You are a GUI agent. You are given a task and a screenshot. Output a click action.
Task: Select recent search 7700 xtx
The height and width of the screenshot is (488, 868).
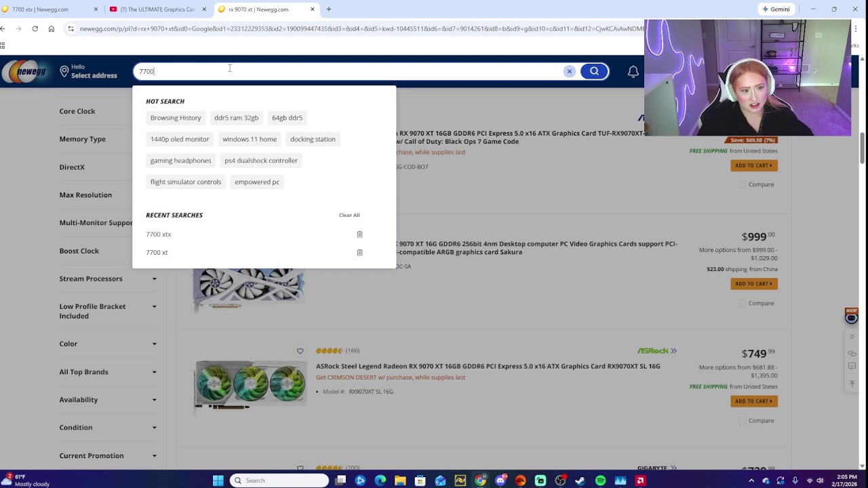pyautogui.click(x=159, y=235)
